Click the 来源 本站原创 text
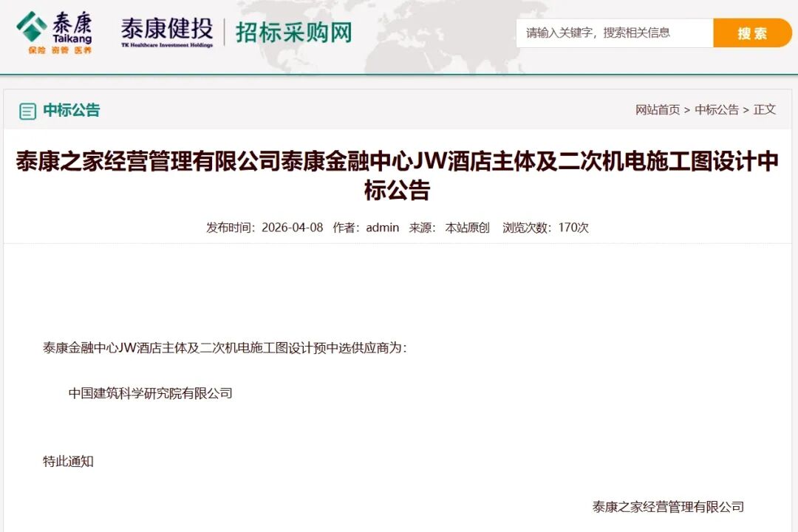 coord(449,228)
